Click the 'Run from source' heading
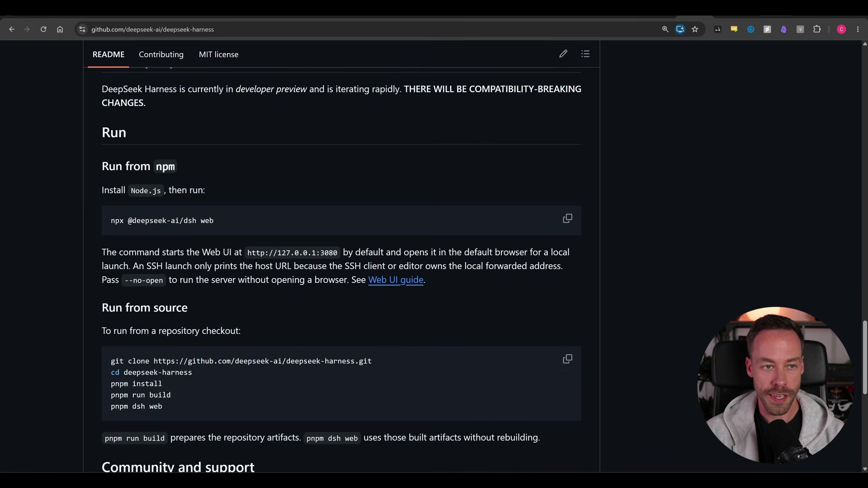 [145, 308]
